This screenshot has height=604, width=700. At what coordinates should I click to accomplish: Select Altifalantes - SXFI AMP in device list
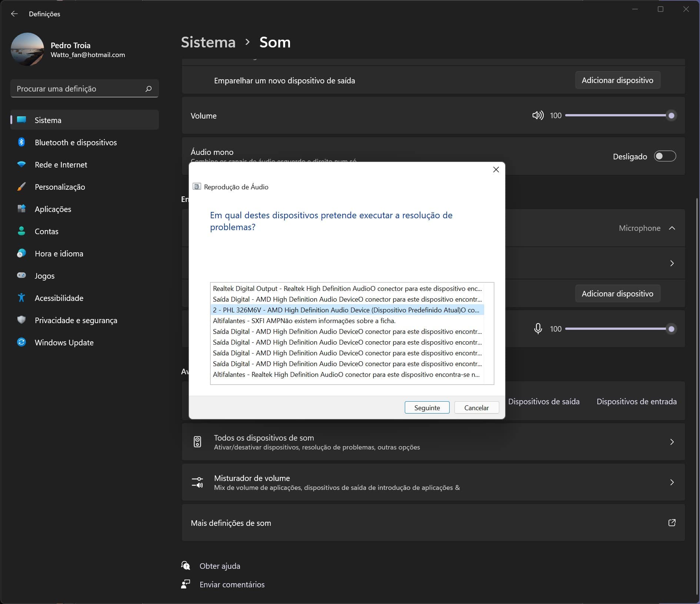tap(304, 321)
